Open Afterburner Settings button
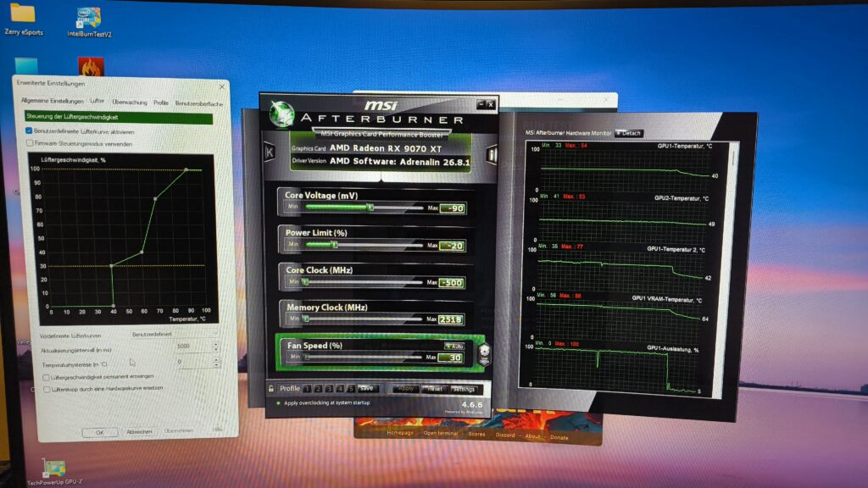The height and width of the screenshot is (488, 868). coord(464,390)
